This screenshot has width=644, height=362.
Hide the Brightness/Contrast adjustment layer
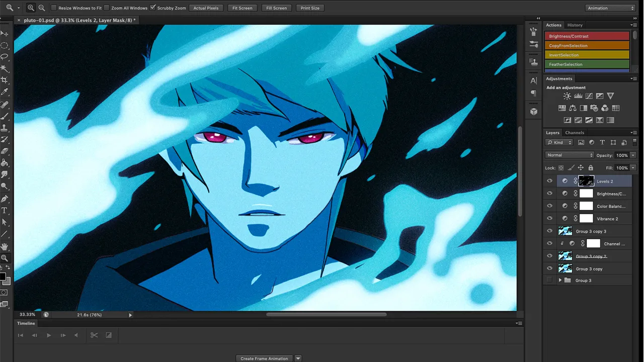point(549,194)
